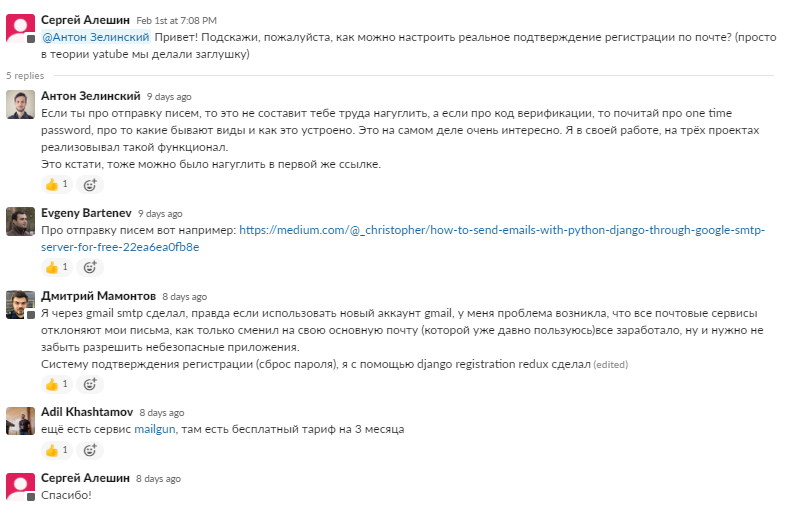Add reaction to Дмитрий Мамонтов's reply

pos(90,385)
